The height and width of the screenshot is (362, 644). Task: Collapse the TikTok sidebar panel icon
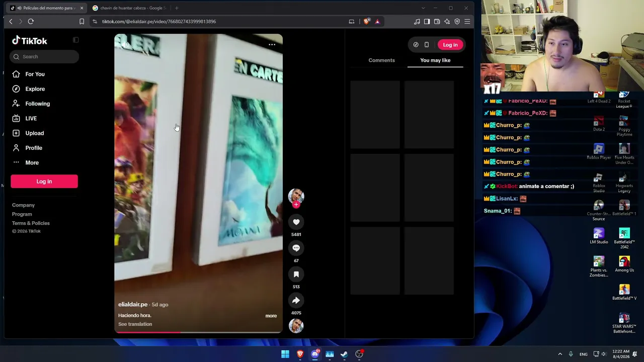click(75, 40)
